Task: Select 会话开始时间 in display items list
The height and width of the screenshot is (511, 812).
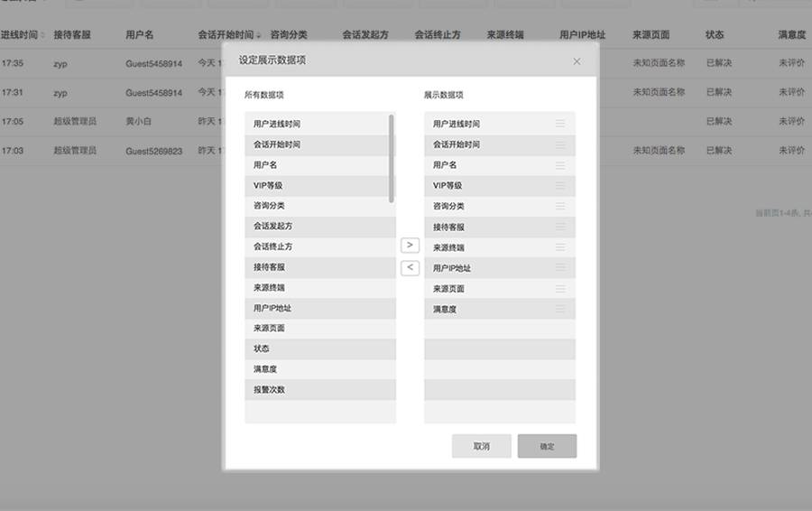Action: click(500, 144)
